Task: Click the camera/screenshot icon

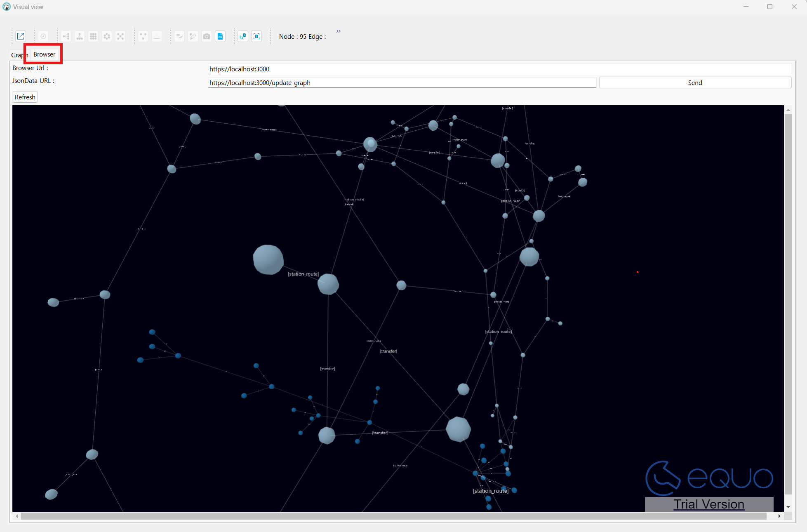Action: click(x=207, y=37)
